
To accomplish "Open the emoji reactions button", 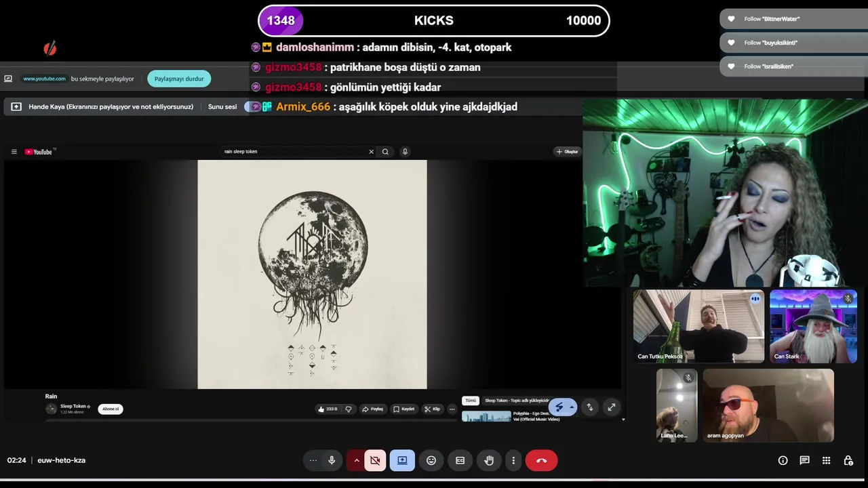I will (431, 460).
